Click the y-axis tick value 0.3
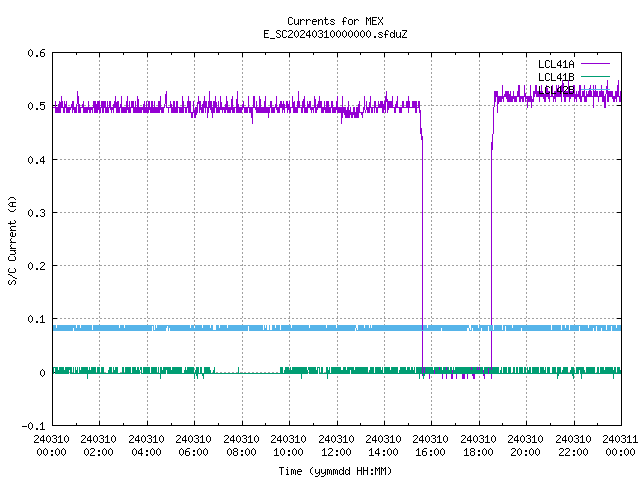640x480 pixels. click(36, 213)
